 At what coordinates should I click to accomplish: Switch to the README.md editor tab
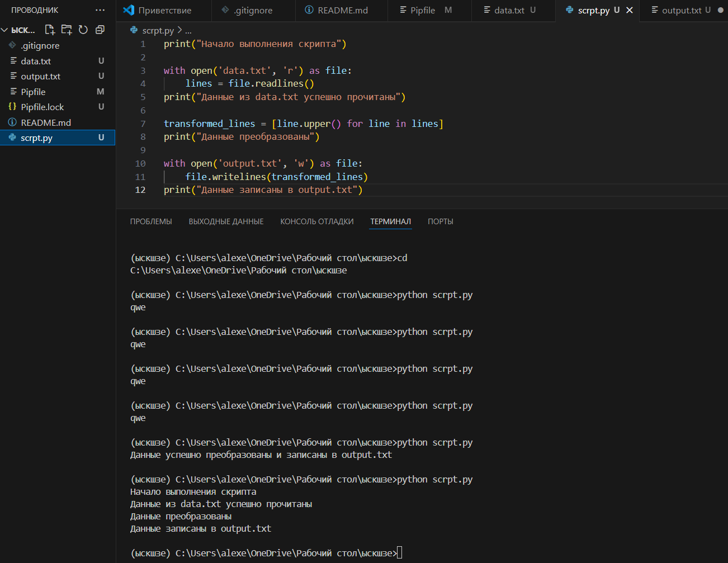click(342, 10)
